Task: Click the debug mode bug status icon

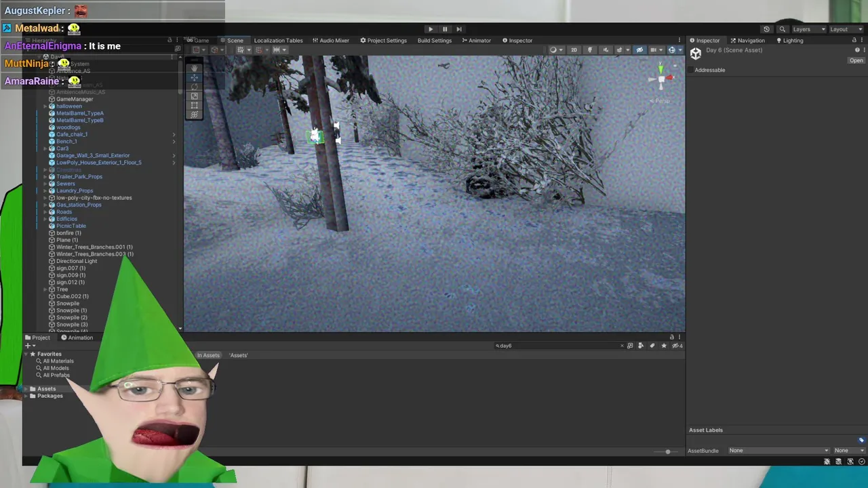Action: coord(827,462)
